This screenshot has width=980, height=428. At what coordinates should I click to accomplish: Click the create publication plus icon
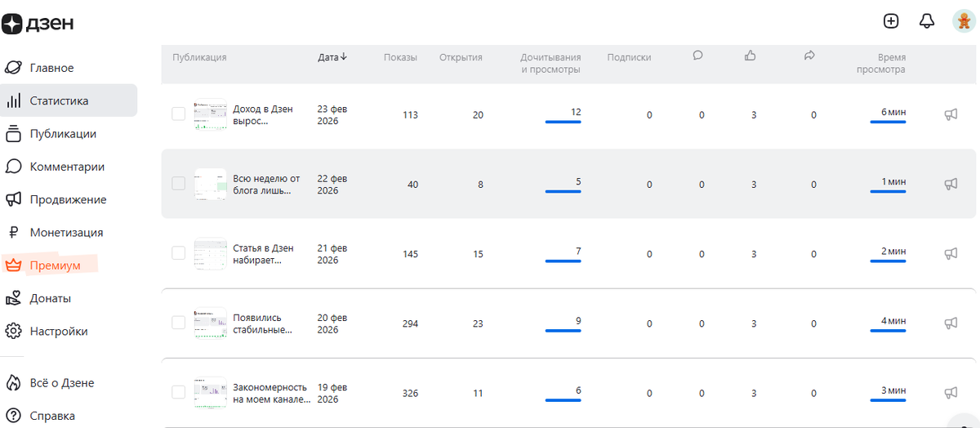pyautogui.click(x=891, y=21)
